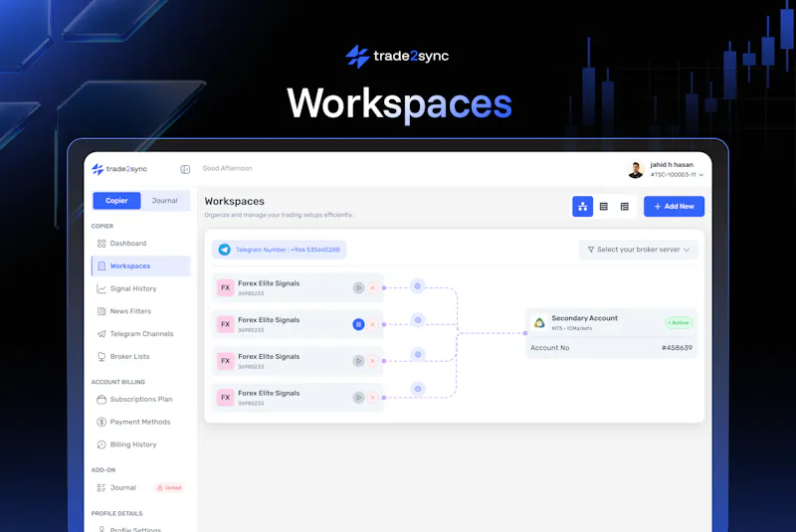796x532 pixels.
Task: Click the FX badge of the topmost channel
Action: pos(226,287)
